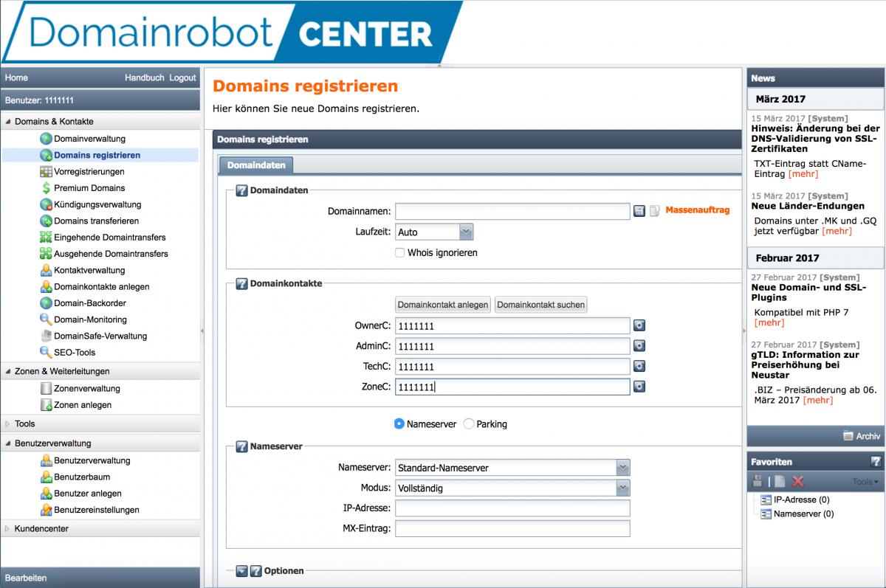Open the Premium Domains dollar icon

click(46, 188)
